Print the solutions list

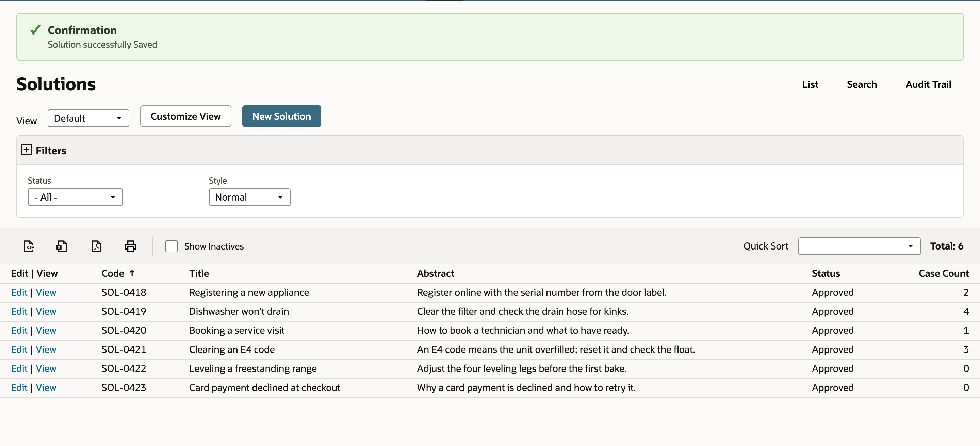130,246
